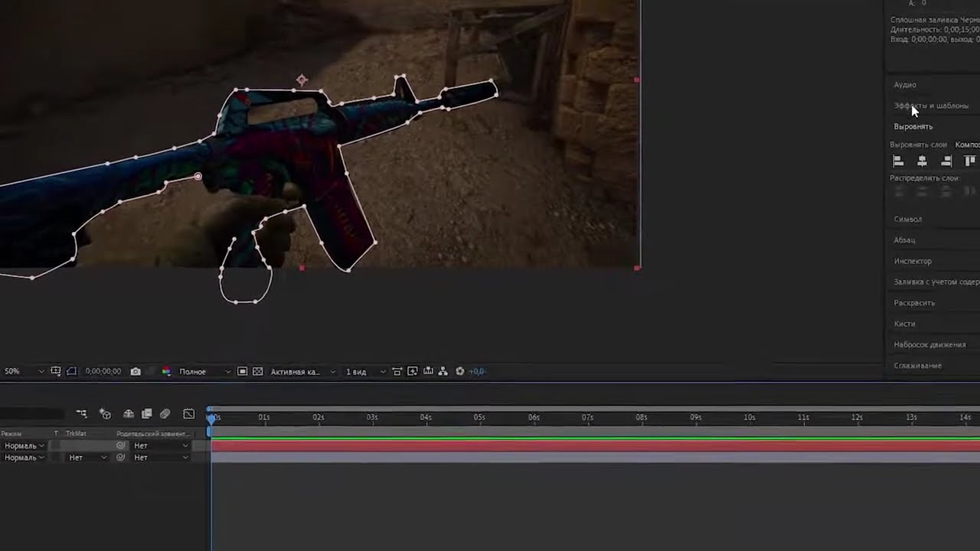Open first layer's parent Нет dropdown

pyautogui.click(x=161, y=445)
